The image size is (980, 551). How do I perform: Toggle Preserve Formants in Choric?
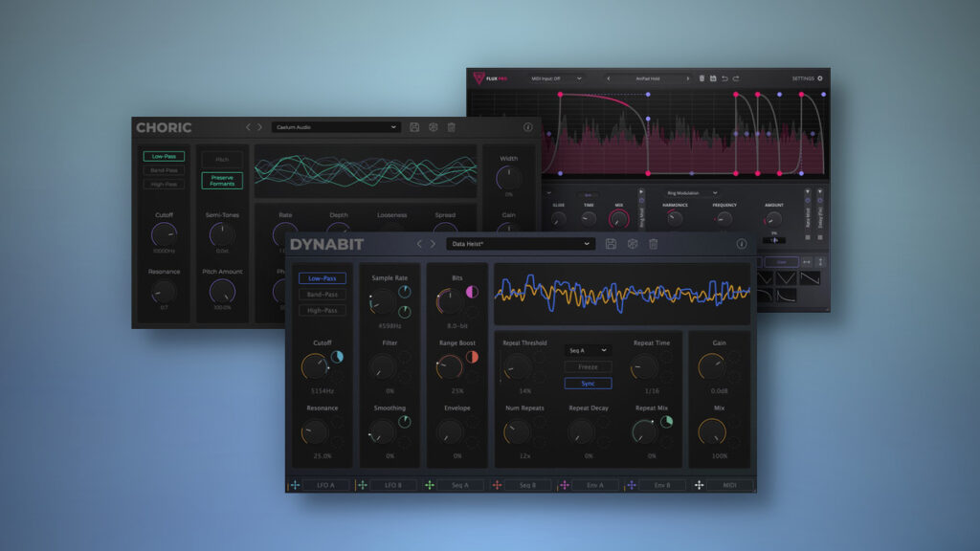[x=222, y=180]
